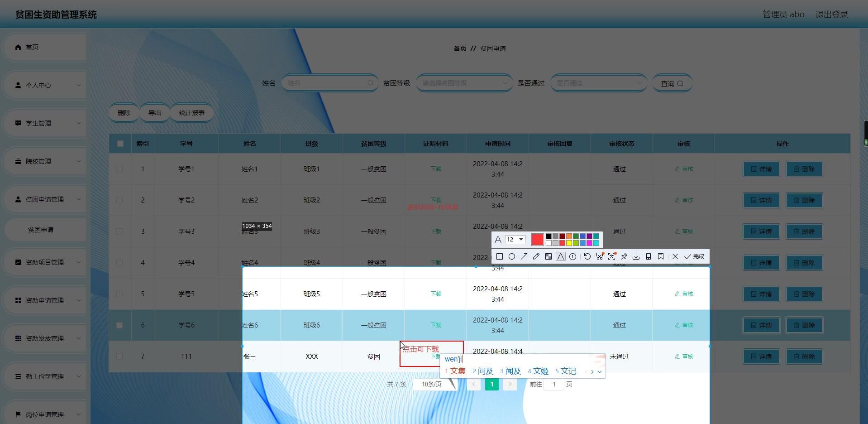Click the scissors icon in screenshot toolbar
Viewport: 868px width, 424px height.
pos(600,256)
